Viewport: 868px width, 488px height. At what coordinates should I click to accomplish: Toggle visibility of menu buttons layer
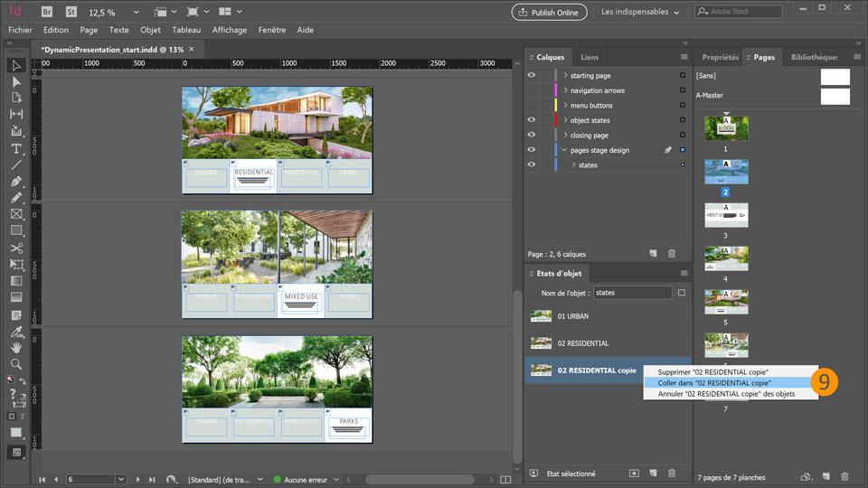pyautogui.click(x=532, y=105)
